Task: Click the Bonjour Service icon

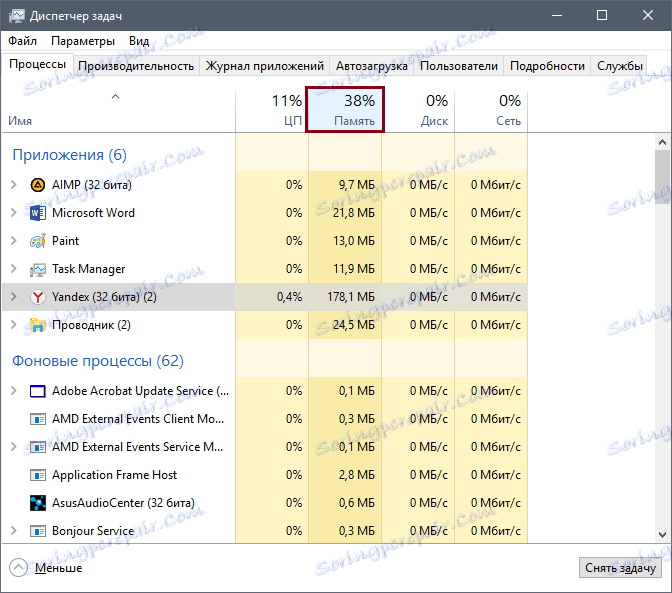Action: coord(38,531)
